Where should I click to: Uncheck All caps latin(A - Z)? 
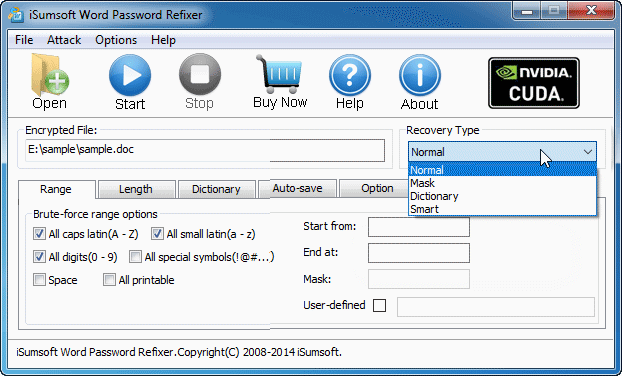point(39,234)
